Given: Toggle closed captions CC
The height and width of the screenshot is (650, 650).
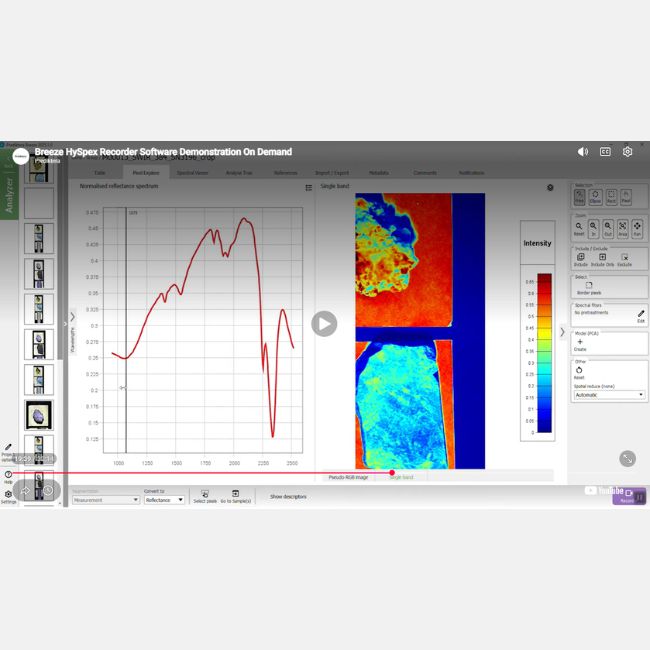Looking at the screenshot, I should tap(605, 152).
